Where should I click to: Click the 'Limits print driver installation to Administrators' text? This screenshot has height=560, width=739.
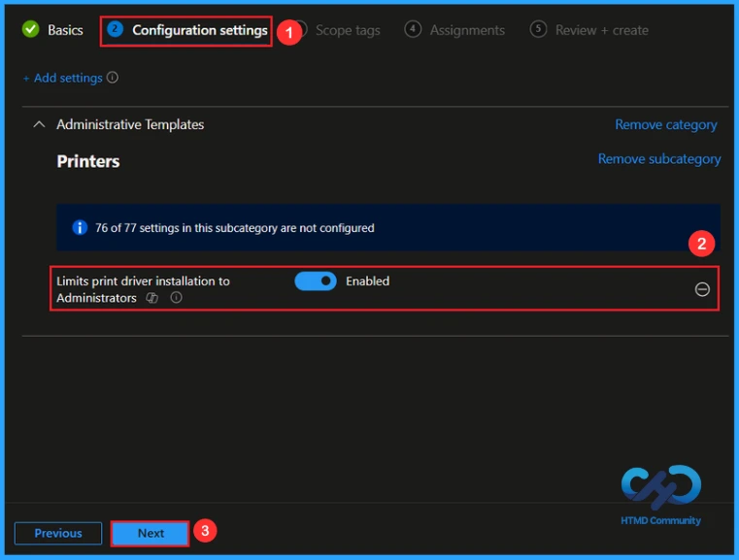[143, 289]
